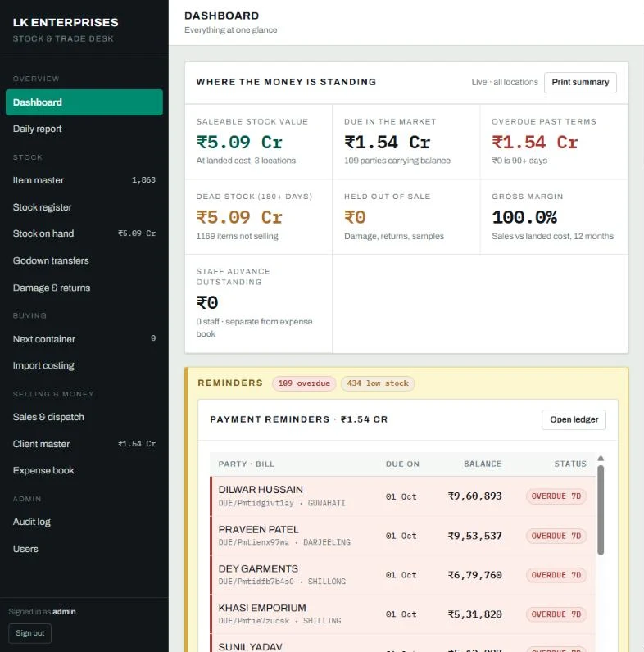Click the 109 overdue reminder badge
Screen dimensions: 644x652
[x=304, y=383]
